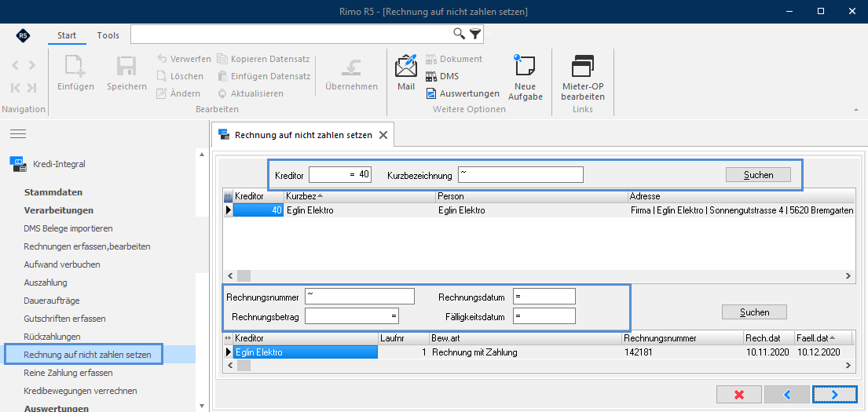Go to next record navigation arrow
868x412 pixels.
tap(31, 64)
